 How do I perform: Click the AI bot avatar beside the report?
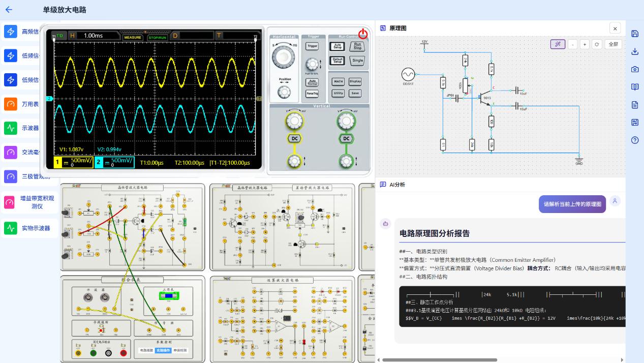[x=385, y=223]
